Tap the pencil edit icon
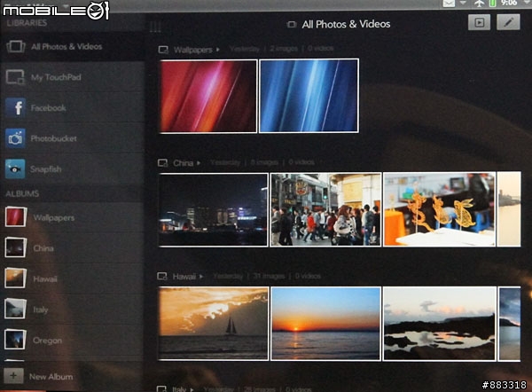Viewport: 532px width, 392px height. pos(508,22)
